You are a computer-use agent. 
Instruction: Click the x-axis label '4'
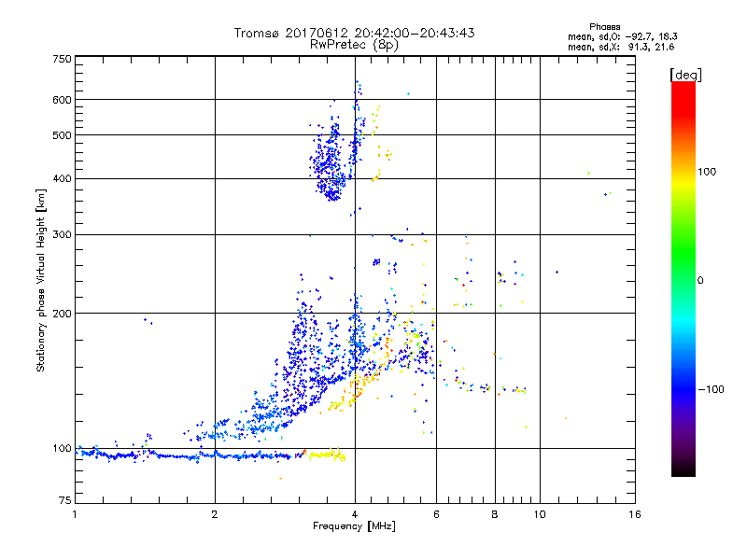click(355, 514)
